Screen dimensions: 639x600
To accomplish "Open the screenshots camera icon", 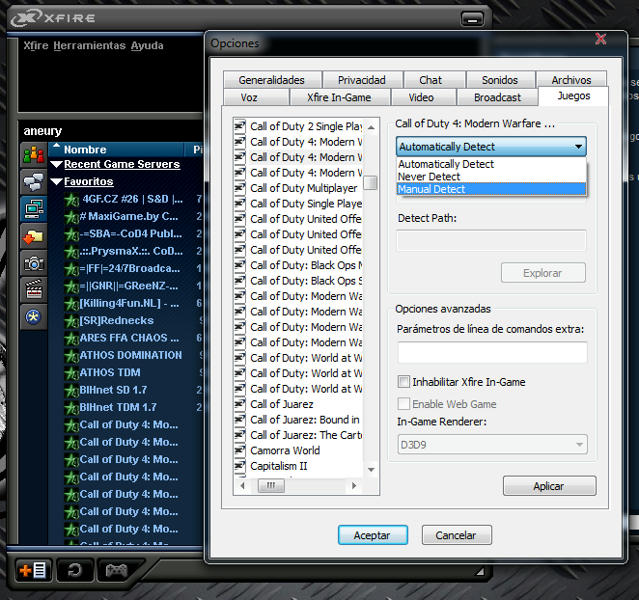I will pos(34,263).
